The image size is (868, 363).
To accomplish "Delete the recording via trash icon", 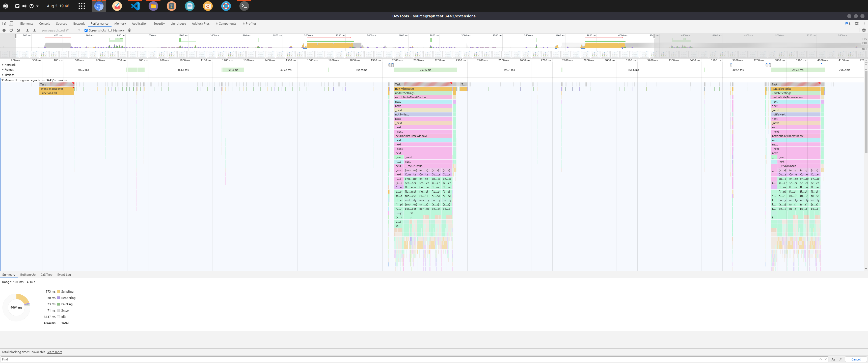I will (x=130, y=30).
